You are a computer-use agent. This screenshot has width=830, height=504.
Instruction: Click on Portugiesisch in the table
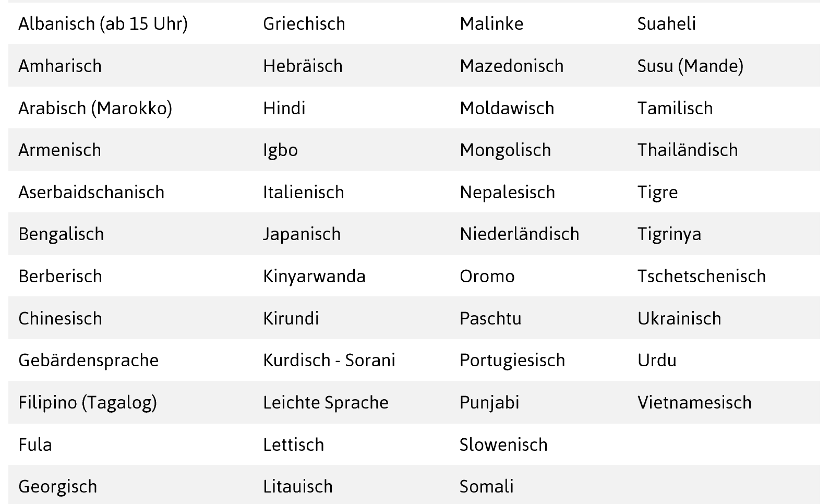click(512, 361)
